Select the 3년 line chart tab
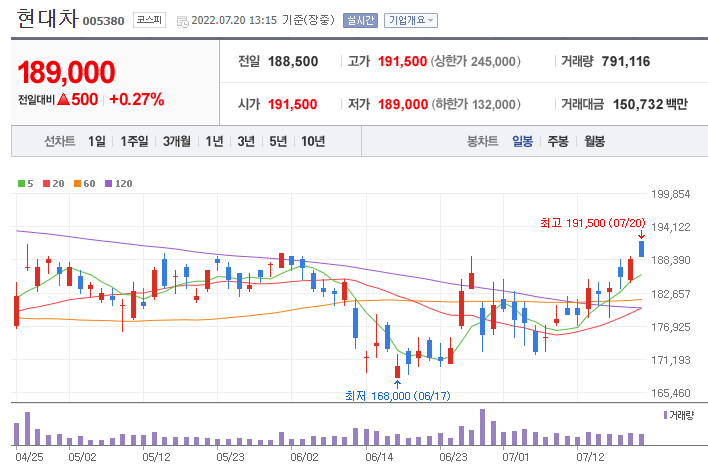Screen dimensions: 708x469 246,141
